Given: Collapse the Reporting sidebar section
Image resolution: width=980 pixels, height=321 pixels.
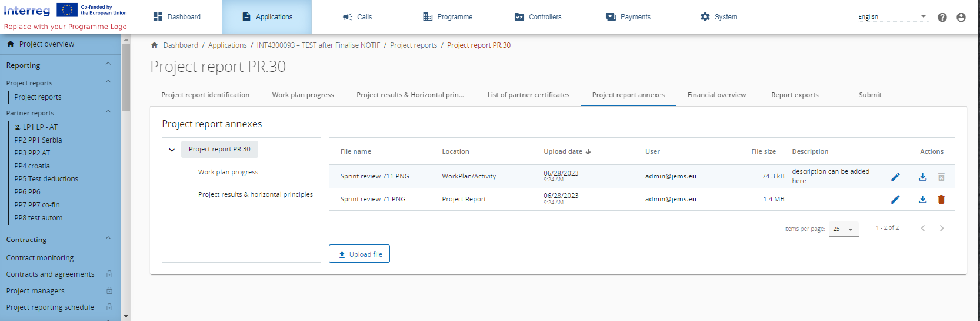Looking at the screenshot, I should tap(108, 64).
